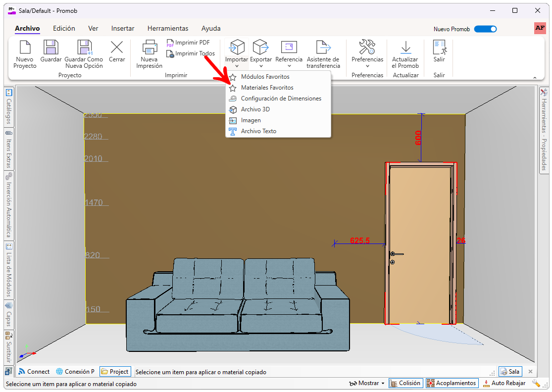Click the Guardar save icon
The width and height of the screenshot is (552, 392).
51,48
